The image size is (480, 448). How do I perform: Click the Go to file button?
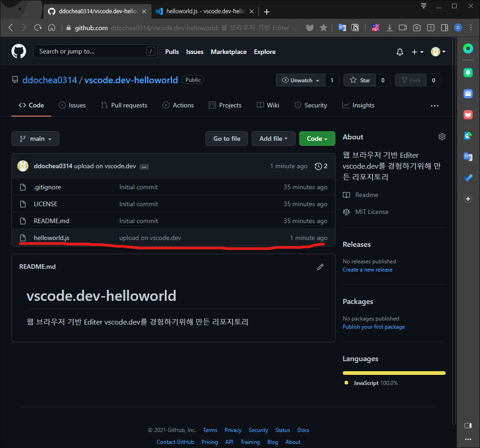coord(227,139)
